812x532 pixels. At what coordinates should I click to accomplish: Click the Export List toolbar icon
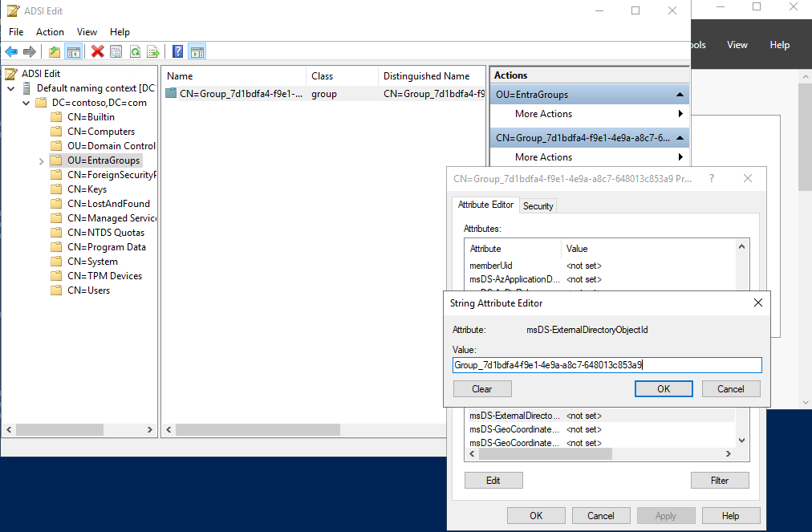click(x=152, y=52)
